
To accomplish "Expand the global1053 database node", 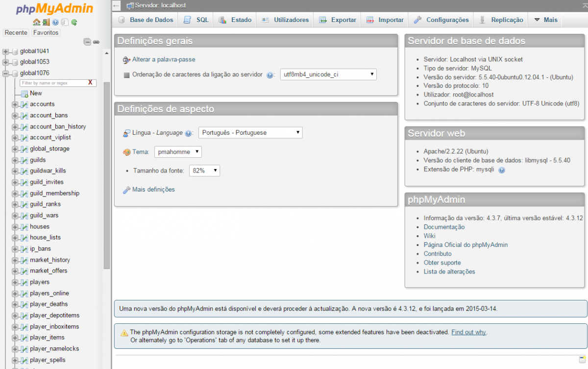I will 6,62.
